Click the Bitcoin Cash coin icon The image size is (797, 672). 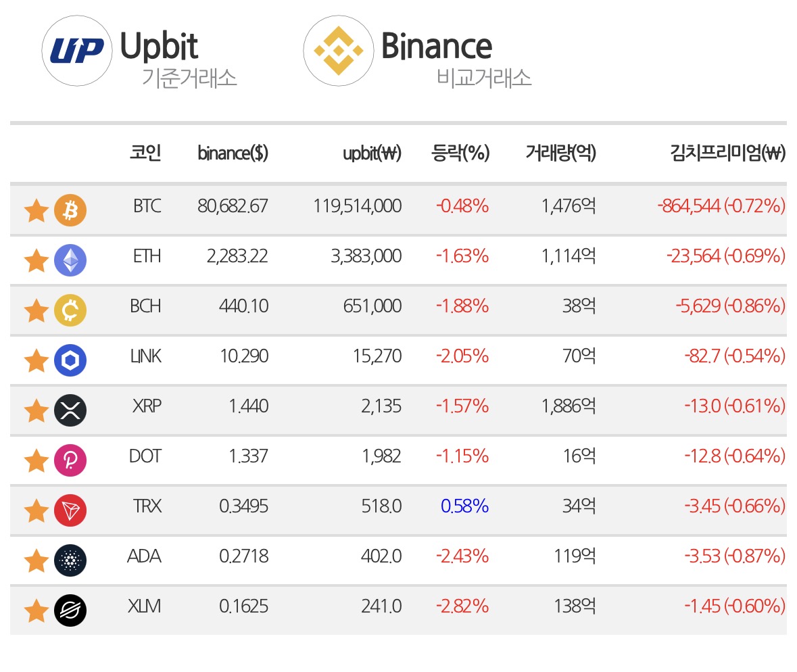point(70,310)
